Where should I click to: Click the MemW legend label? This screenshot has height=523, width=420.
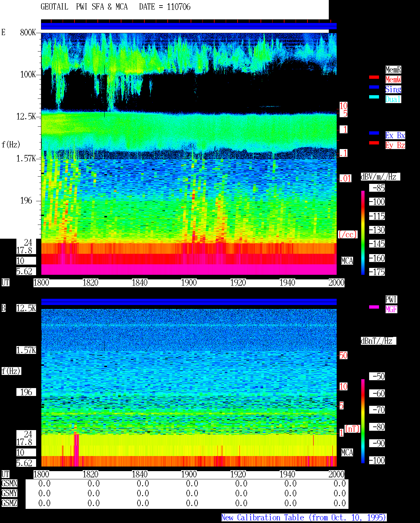393,79
